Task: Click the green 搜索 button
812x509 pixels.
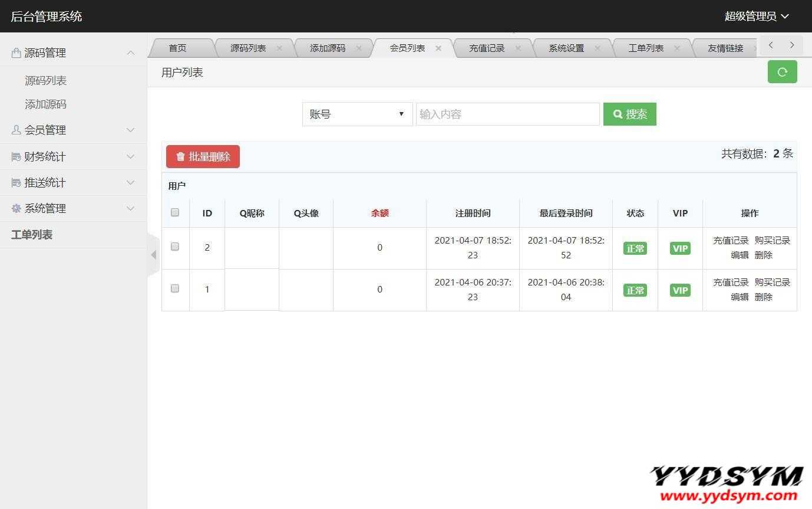Action: click(629, 114)
